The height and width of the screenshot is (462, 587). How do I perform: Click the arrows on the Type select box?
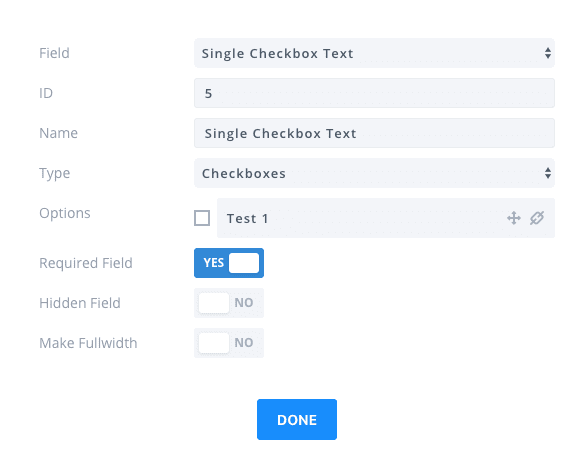pyautogui.click(x=548, y=173)
